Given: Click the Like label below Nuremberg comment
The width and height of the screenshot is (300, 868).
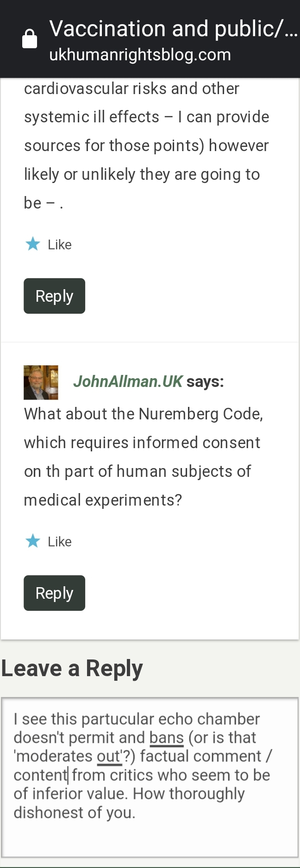Looking at the screenshot, I should point(60,542).
